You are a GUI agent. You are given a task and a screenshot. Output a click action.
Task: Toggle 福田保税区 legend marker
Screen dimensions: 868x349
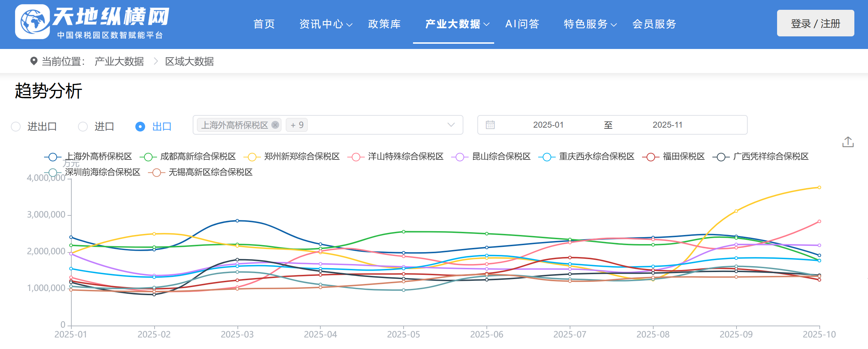[x=650, y=157]
